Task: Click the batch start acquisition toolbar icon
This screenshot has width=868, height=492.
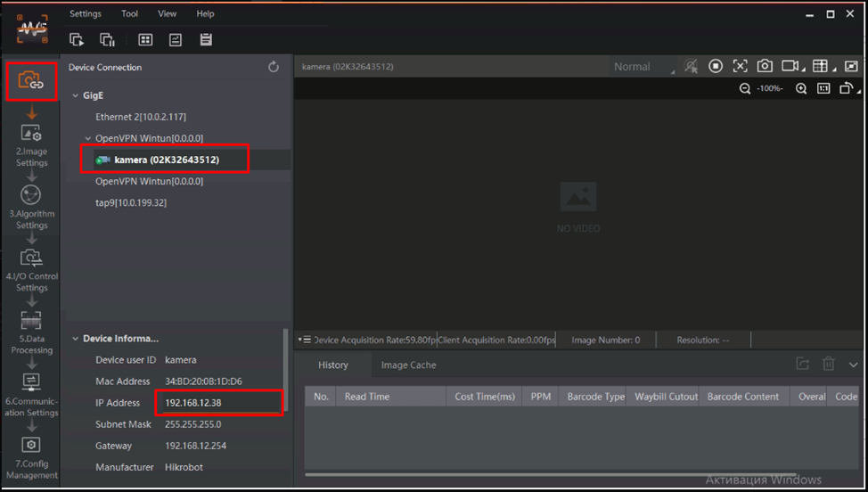Action: pyautogui.click(x=77, y=40)
